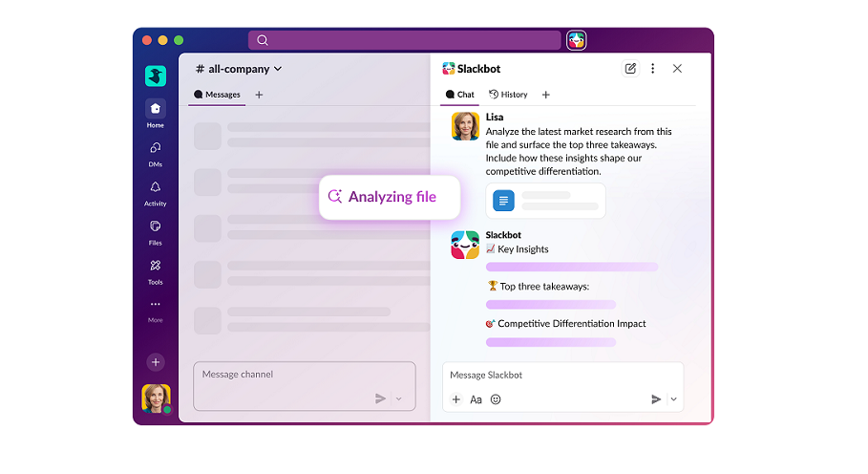Open the emoji picker in Slackbot composer

click(x=496, y=399)
